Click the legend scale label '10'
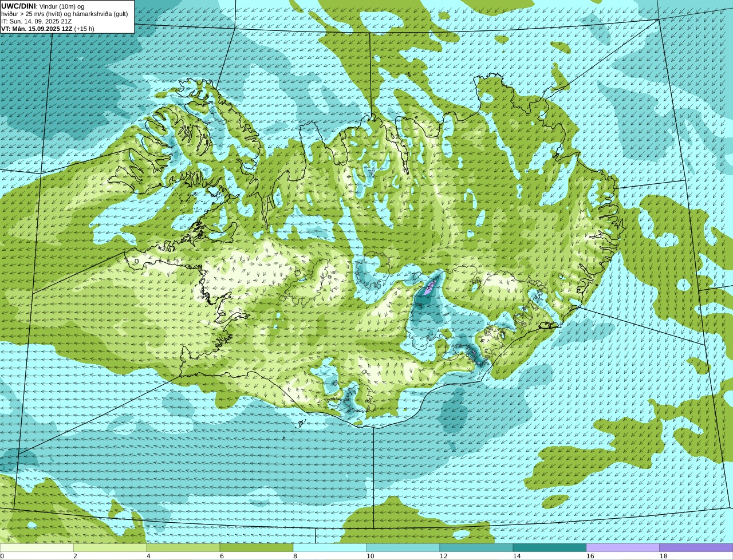The height and width of the screenshot is (560, 733). (370, 556)
